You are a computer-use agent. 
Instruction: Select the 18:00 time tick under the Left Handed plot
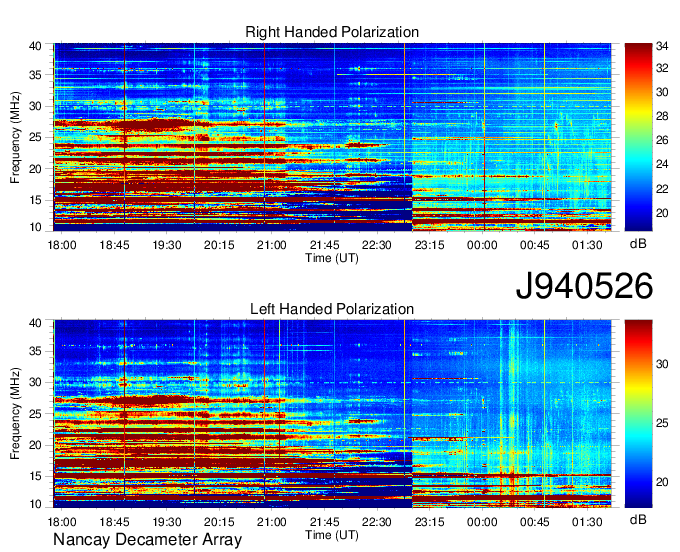pos(62,522)
